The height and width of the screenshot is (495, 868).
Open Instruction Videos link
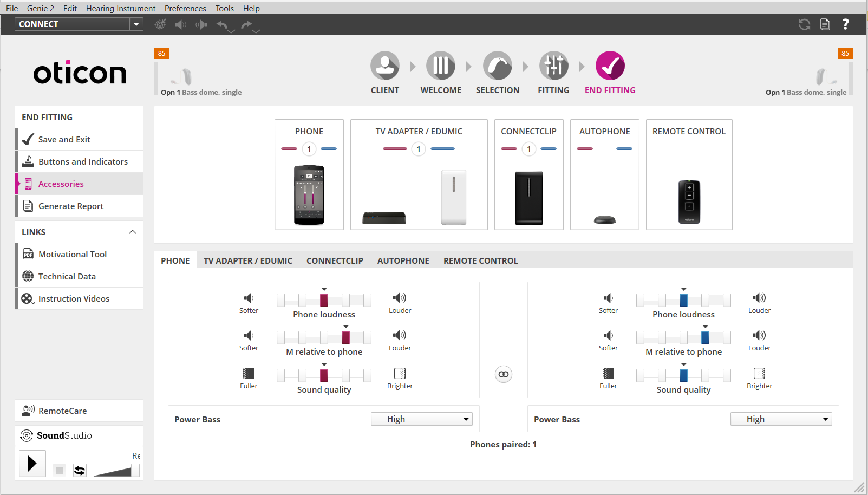[x=80, y=298]
